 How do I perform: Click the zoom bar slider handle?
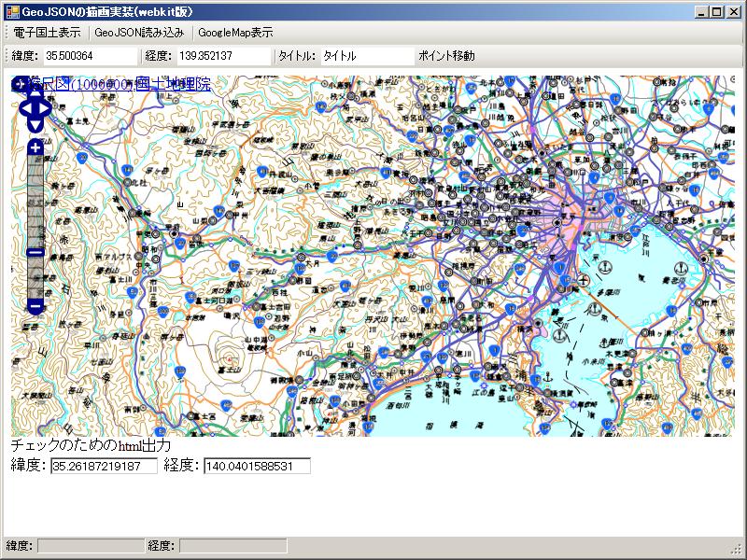[x=35, y=252]
